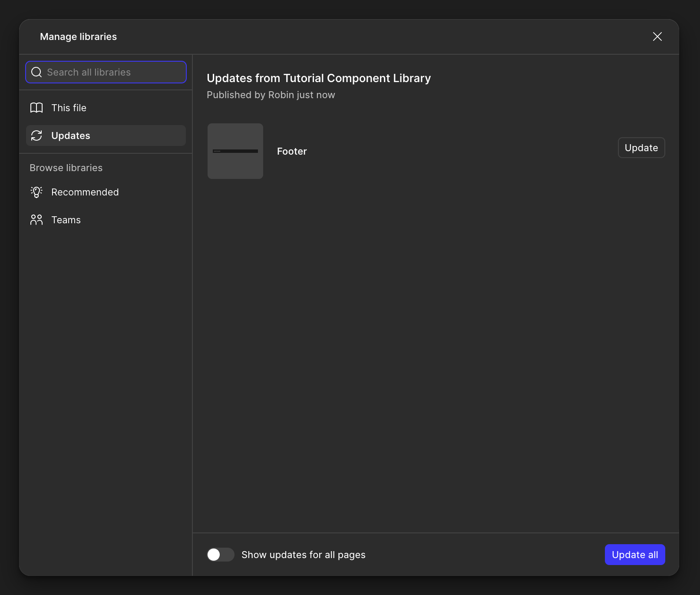This screenshot has height=595, width=700.
Task: Click the lightbulb icon for Recommended
Action: [x=36, y=192]
